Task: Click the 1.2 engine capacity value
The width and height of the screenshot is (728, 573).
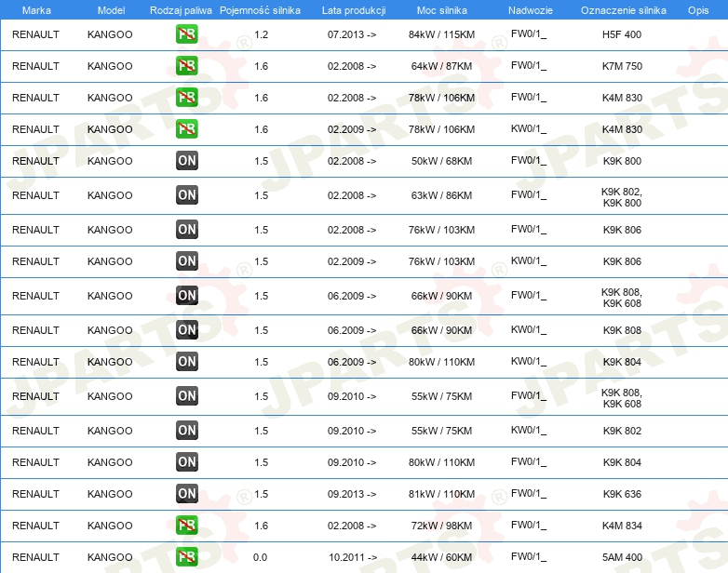Action: [x=262, y=34]
